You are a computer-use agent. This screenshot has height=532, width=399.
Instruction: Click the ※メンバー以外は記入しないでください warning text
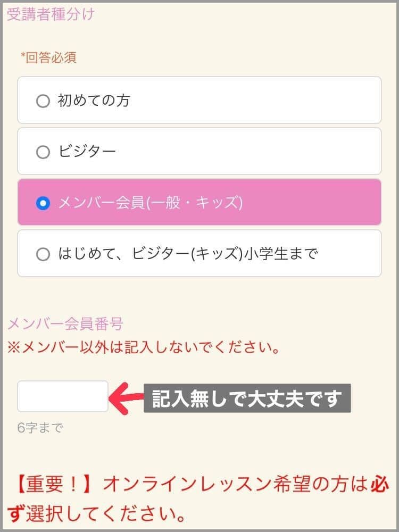(144, 349)
